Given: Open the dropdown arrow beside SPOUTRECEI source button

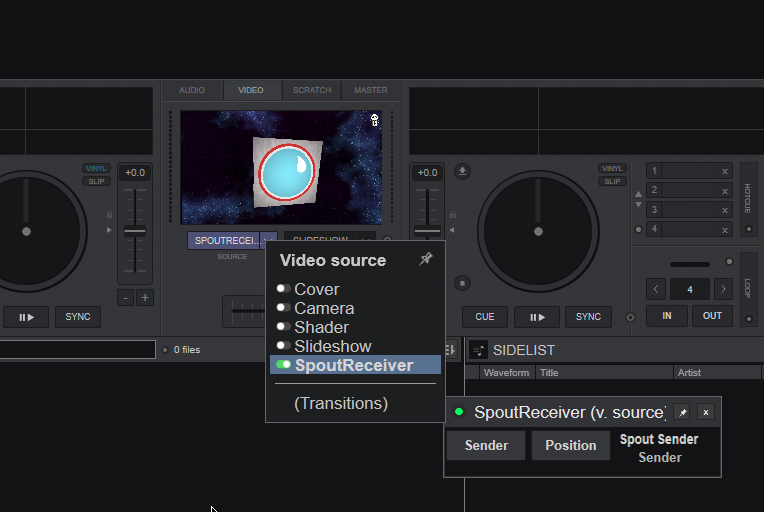Looking at the screenshot, I should coord(268,240).
